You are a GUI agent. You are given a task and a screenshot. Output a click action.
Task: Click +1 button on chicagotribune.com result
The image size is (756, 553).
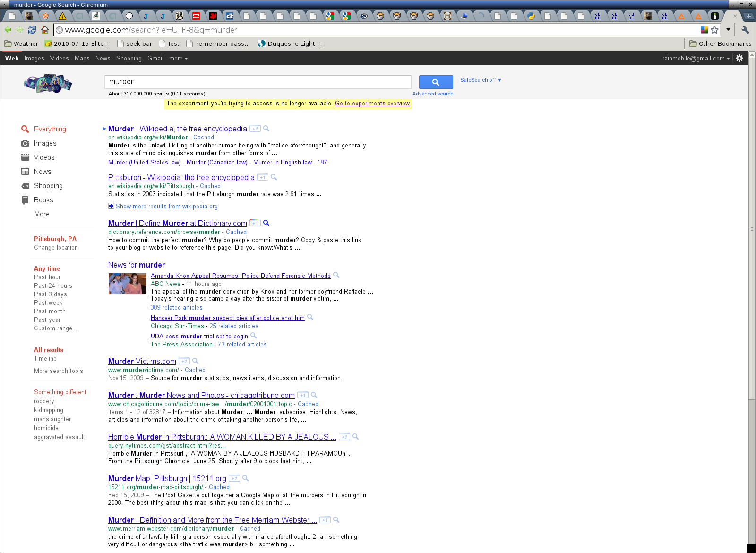(303, 395)
